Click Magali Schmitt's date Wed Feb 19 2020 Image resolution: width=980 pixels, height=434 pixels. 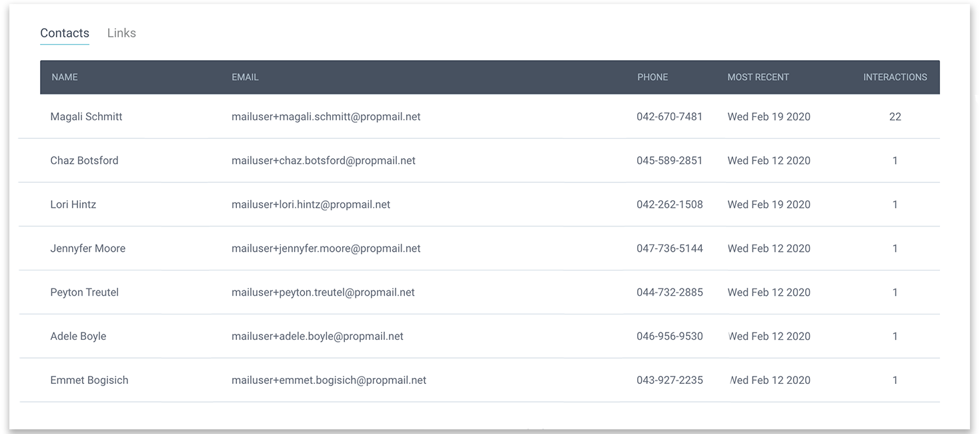pos(769,117)
